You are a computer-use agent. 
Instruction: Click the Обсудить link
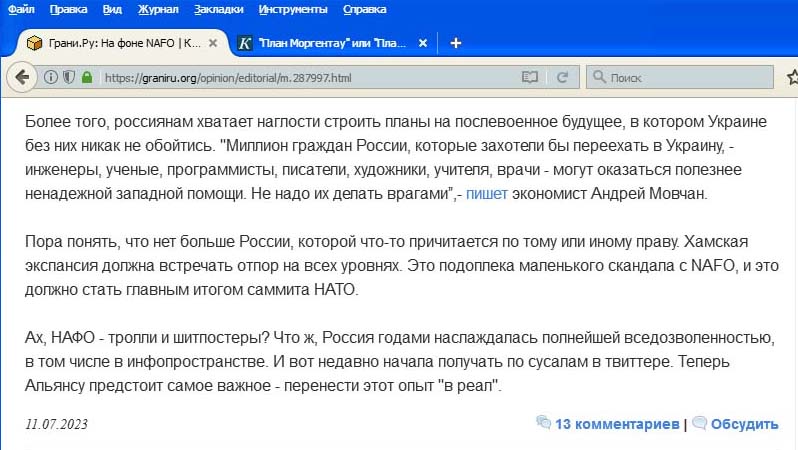pyautogui.click(x=745, y=424)
